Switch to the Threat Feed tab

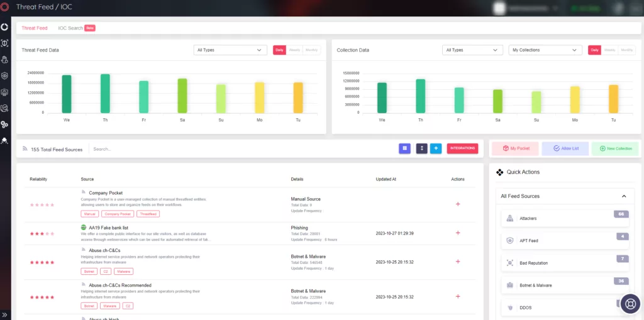[35, 28]
